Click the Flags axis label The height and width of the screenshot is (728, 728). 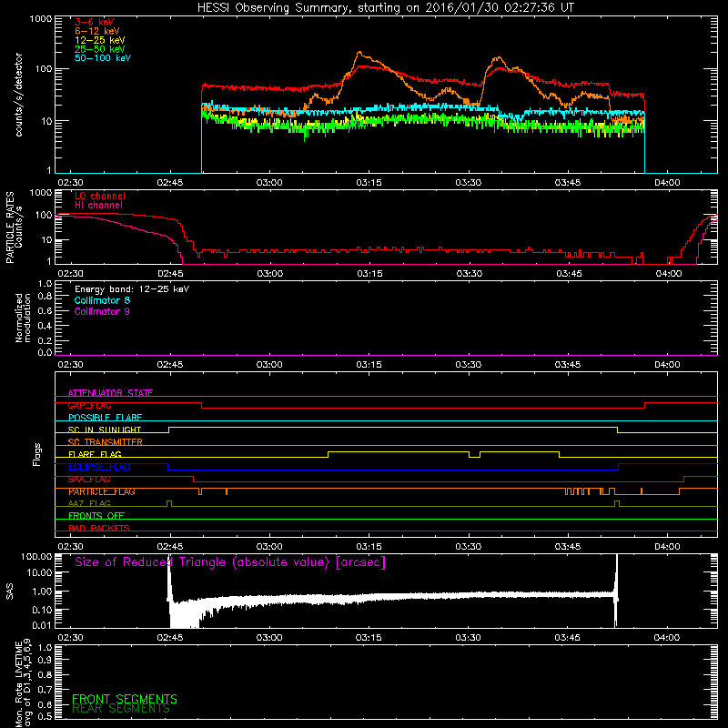pos(37,454)
